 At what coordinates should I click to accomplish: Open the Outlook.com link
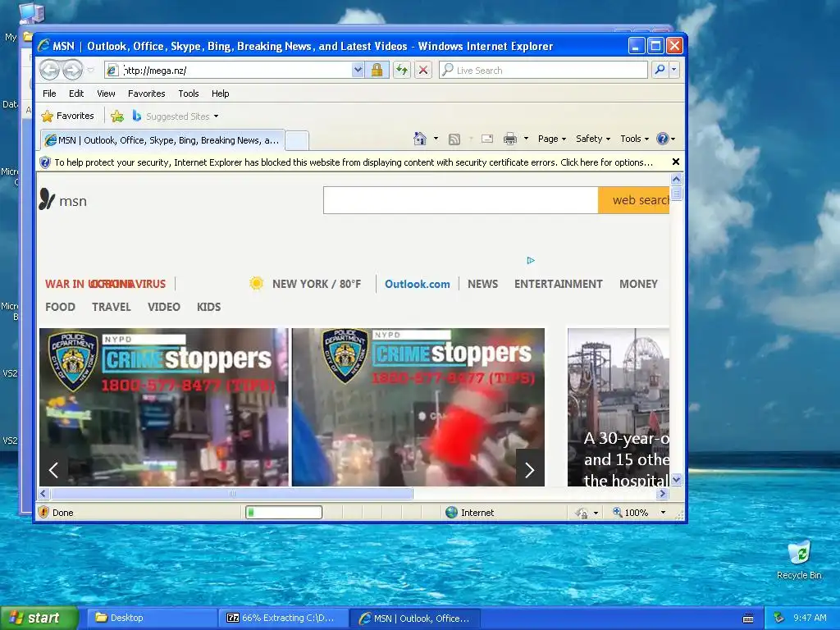pos(418,284)
